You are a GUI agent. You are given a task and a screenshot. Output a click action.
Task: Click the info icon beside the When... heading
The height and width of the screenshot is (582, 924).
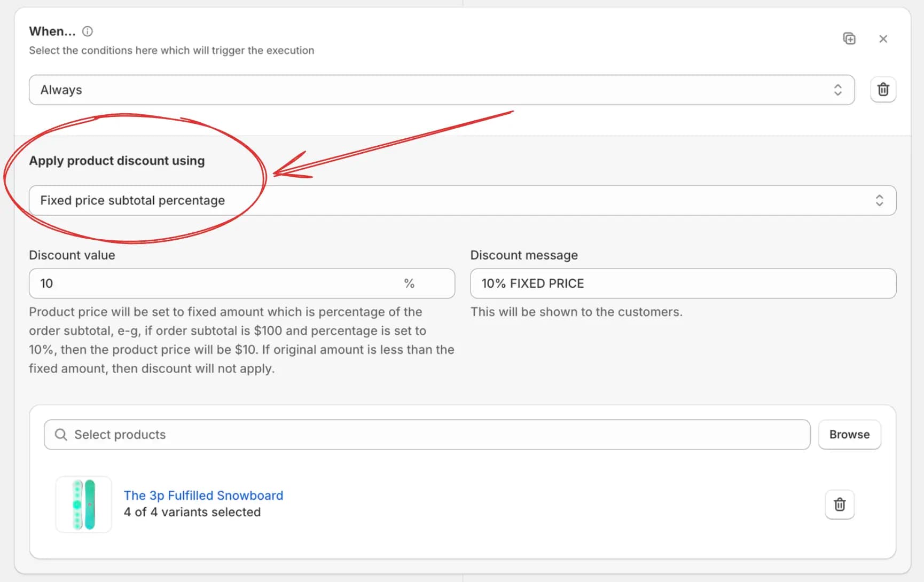87,31
